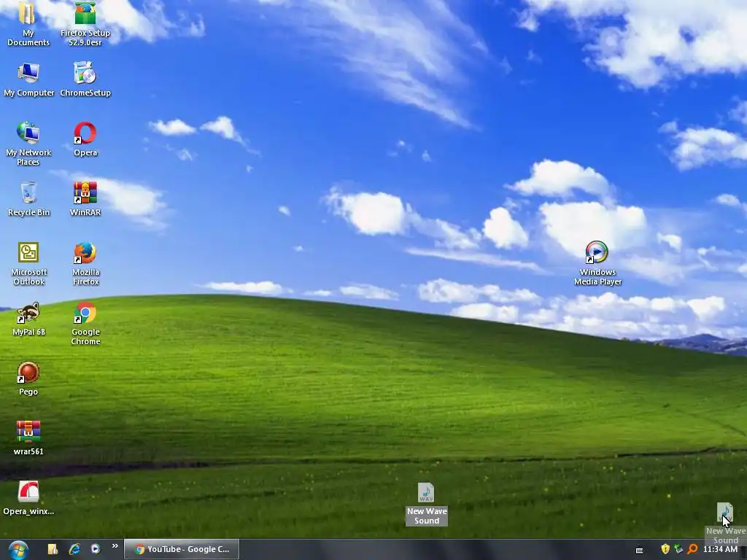Click the keyboard icon in system tray

639,550
